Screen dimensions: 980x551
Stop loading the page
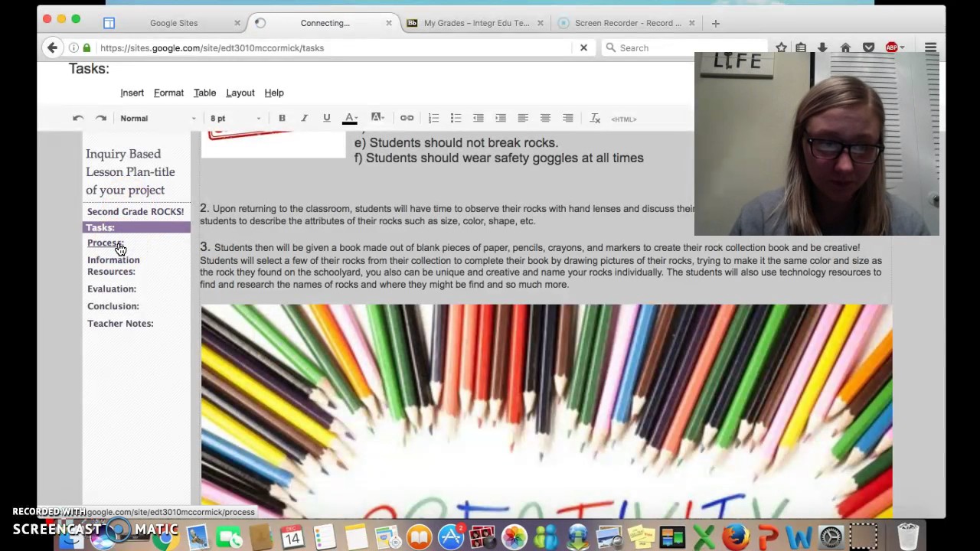coord(583,47)
